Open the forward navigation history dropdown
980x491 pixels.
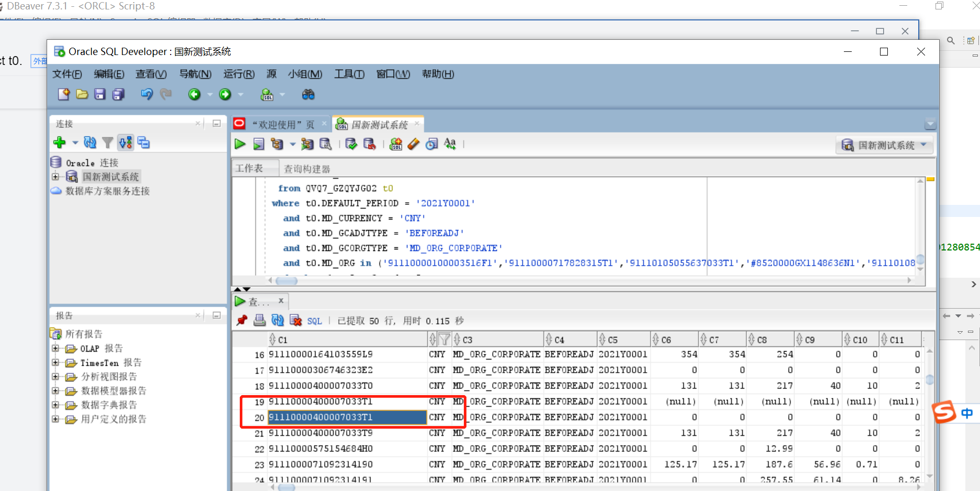click(241, 94)
